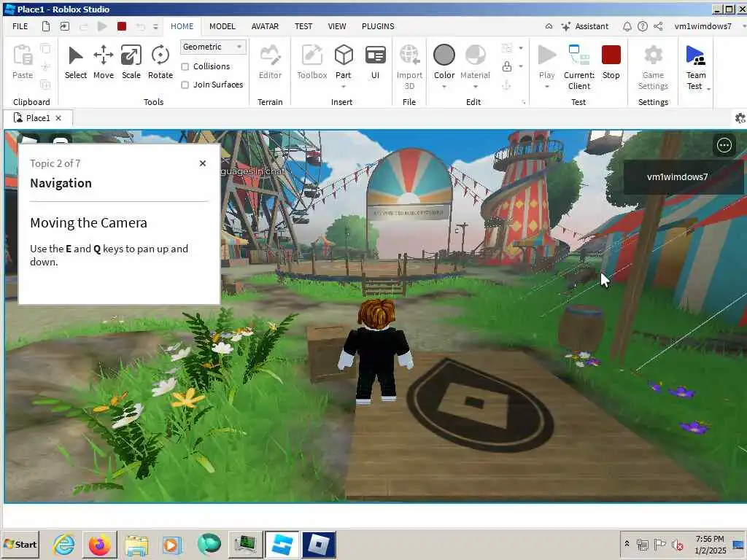Open the Geometric mode dropdown

tap(213, 47)
